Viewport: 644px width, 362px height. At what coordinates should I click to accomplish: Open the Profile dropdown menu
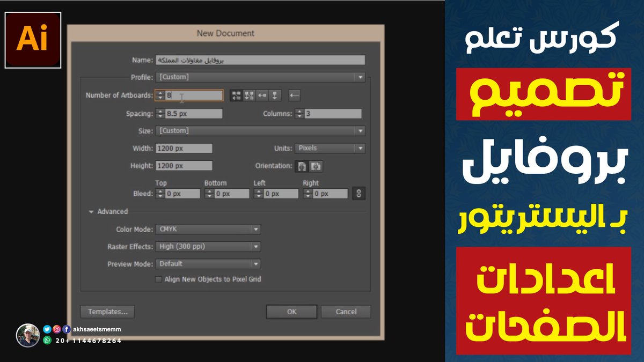click(361, 77)
